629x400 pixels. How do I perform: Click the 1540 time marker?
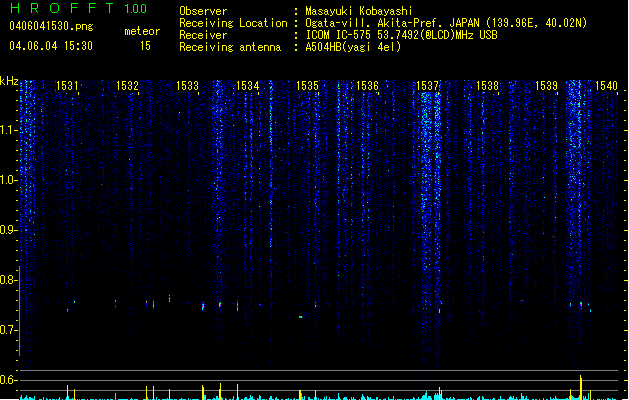pyautogui.click(x=607, y=86)
